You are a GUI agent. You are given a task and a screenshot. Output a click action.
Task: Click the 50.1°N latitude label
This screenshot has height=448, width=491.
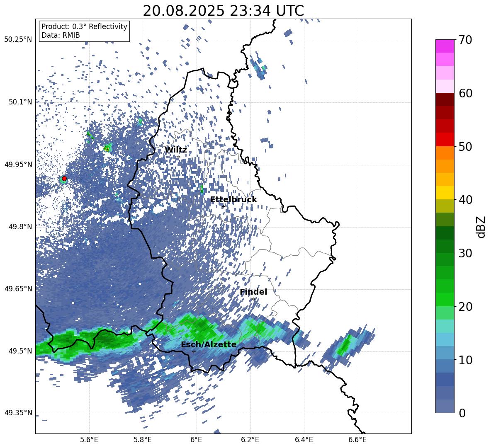pyautogui.click(x=20, y=102)
